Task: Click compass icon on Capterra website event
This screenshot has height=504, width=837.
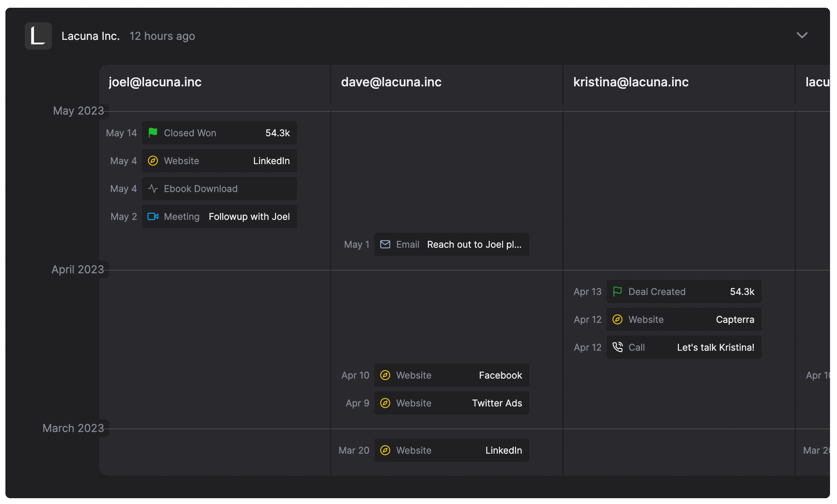Action: (617, 319)
